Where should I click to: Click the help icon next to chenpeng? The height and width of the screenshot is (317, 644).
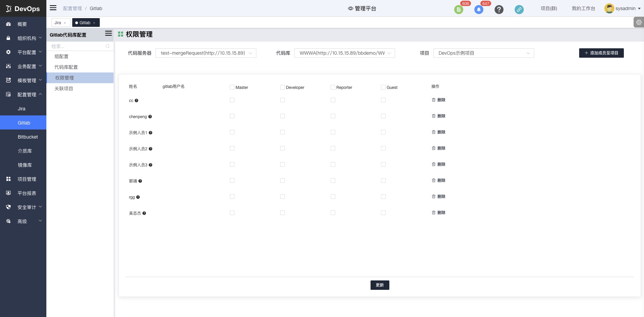coord(150,117)
